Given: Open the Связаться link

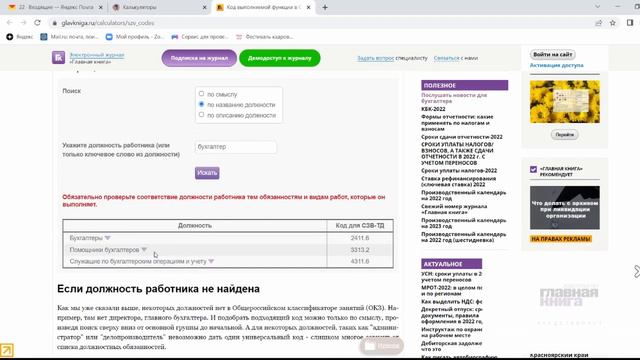Looking at the screenshot, I should [447, 58].
